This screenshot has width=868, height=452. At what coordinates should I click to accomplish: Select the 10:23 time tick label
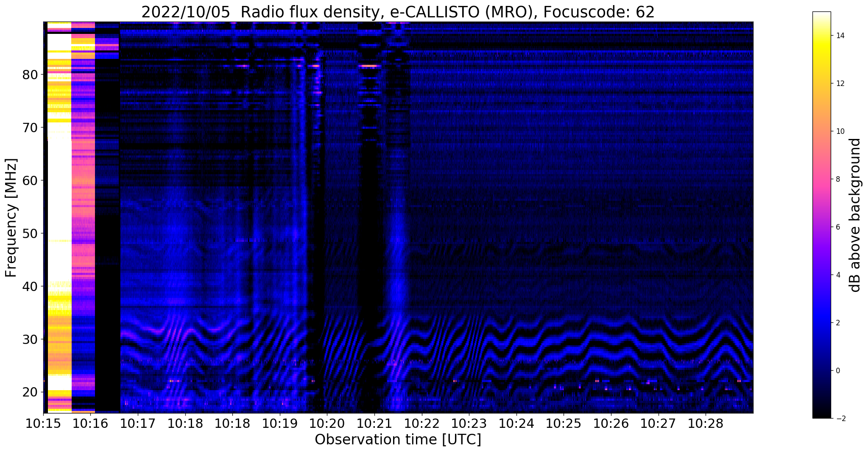pyautogui.click(x=469, y=424)
